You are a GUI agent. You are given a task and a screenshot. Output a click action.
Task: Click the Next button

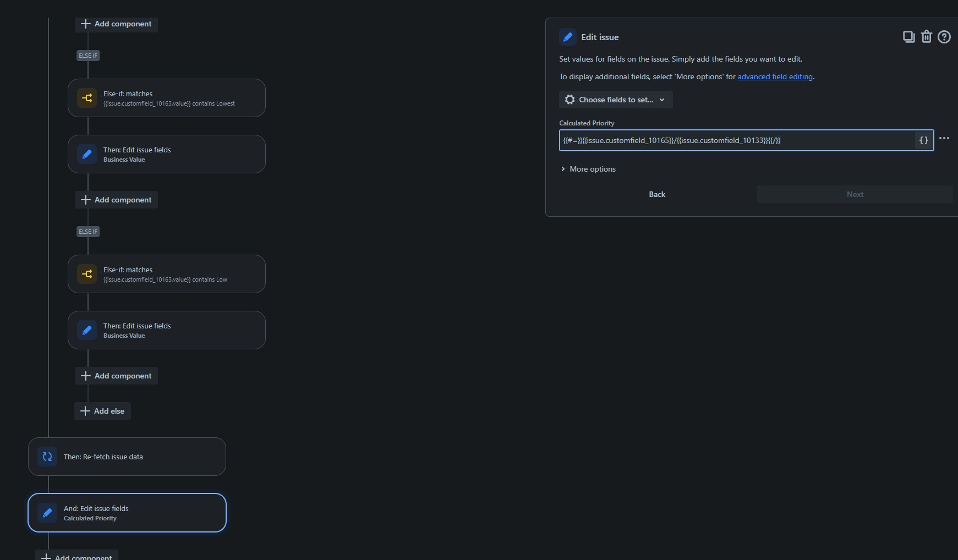[855, 194]
